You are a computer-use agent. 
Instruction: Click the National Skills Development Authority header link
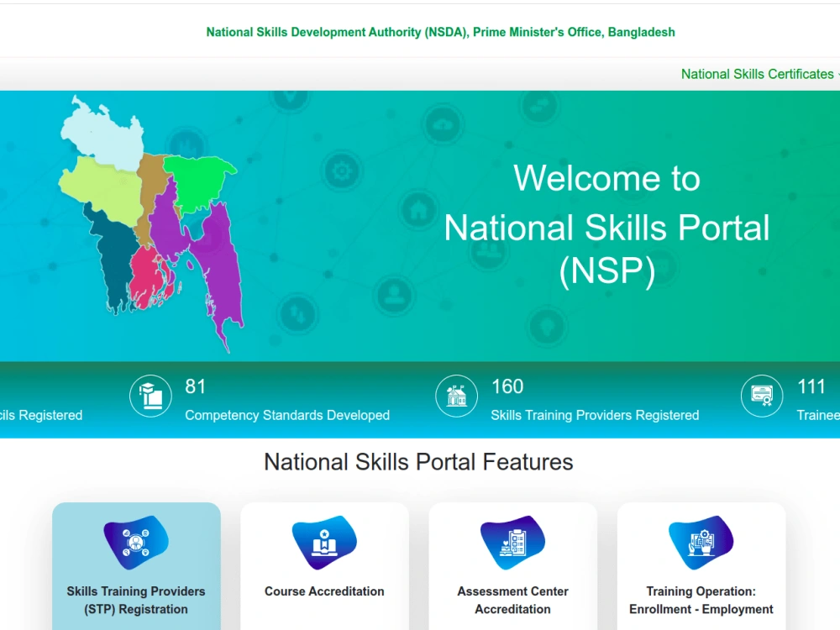[x=440, y=32]
